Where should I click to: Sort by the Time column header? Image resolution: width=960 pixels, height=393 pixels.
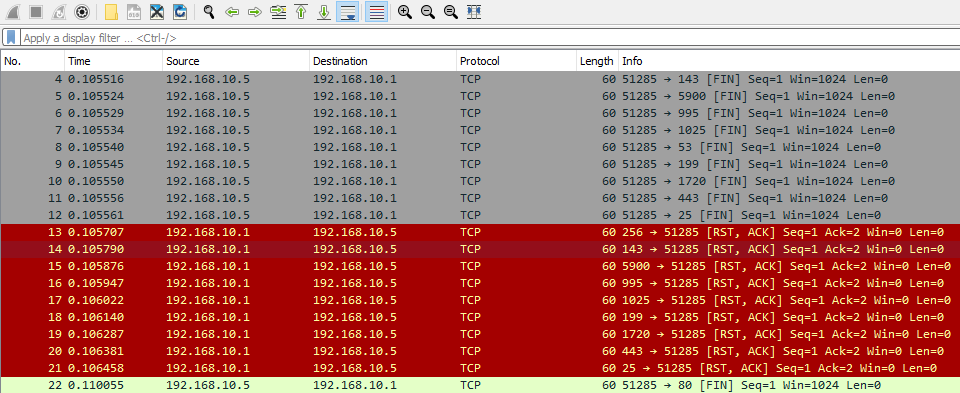[113, 61]
